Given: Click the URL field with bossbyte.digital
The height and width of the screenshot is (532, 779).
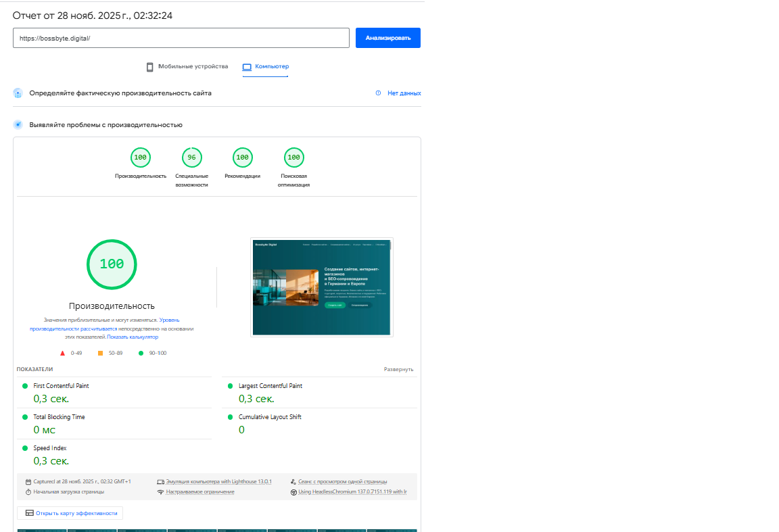Looking at the screenshot, I should tap(181, 38).
